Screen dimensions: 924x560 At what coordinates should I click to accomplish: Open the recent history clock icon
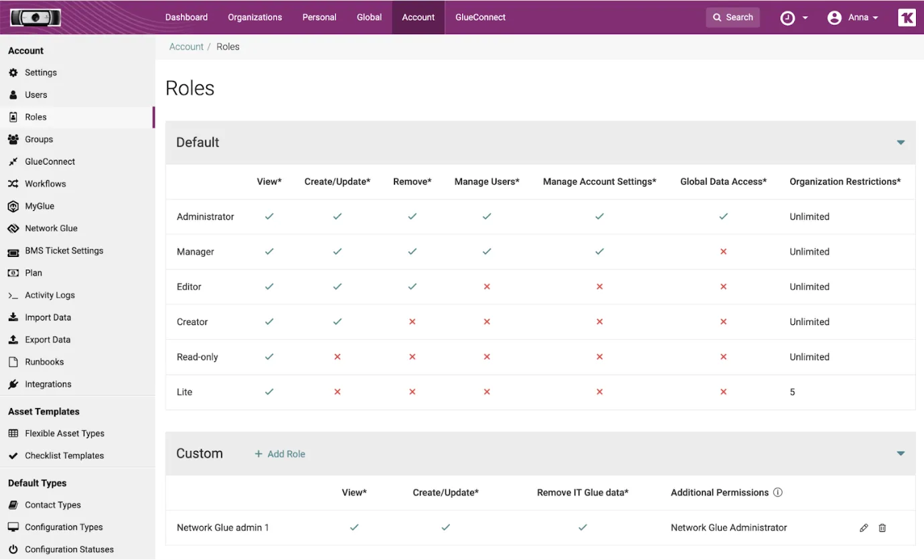tap(788, 18)
